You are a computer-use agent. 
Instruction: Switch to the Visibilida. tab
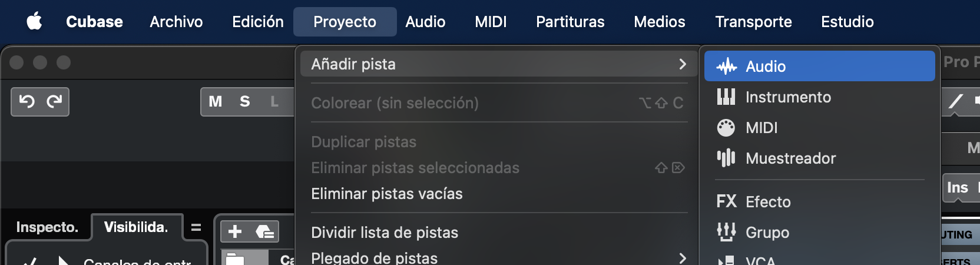pyautogui.click(x=136, y=227)
